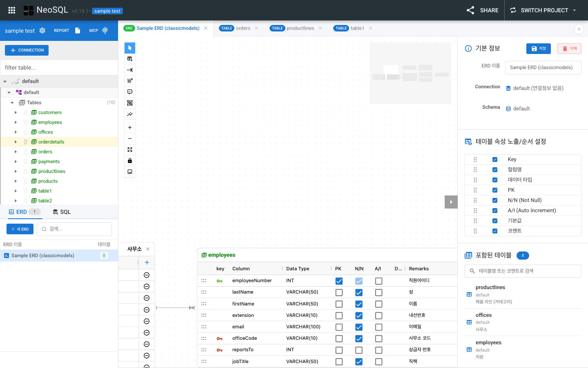Image resolution: width=588 pixels, height=368 pixels.
Task: Click the add table tool icon
Action: (129, 58)
